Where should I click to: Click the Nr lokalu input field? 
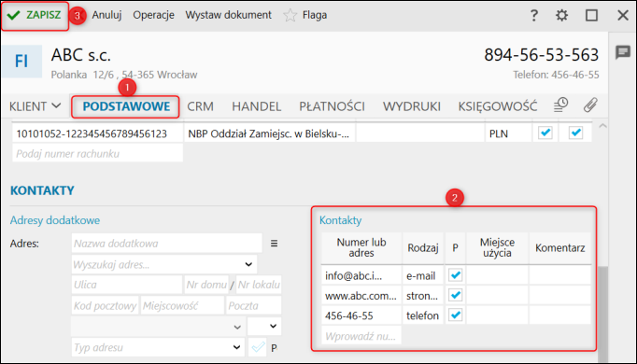(x=259, y=285)
